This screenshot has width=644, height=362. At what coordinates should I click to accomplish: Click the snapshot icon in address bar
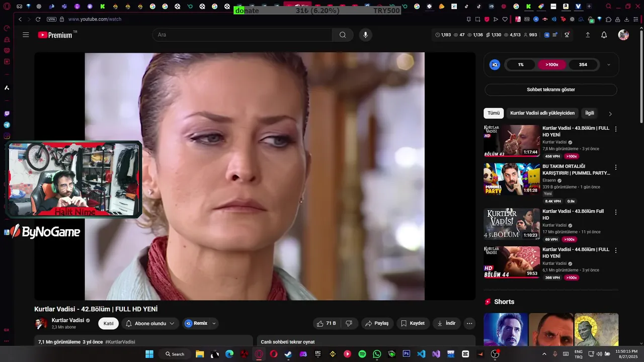(x=477, y=19)
